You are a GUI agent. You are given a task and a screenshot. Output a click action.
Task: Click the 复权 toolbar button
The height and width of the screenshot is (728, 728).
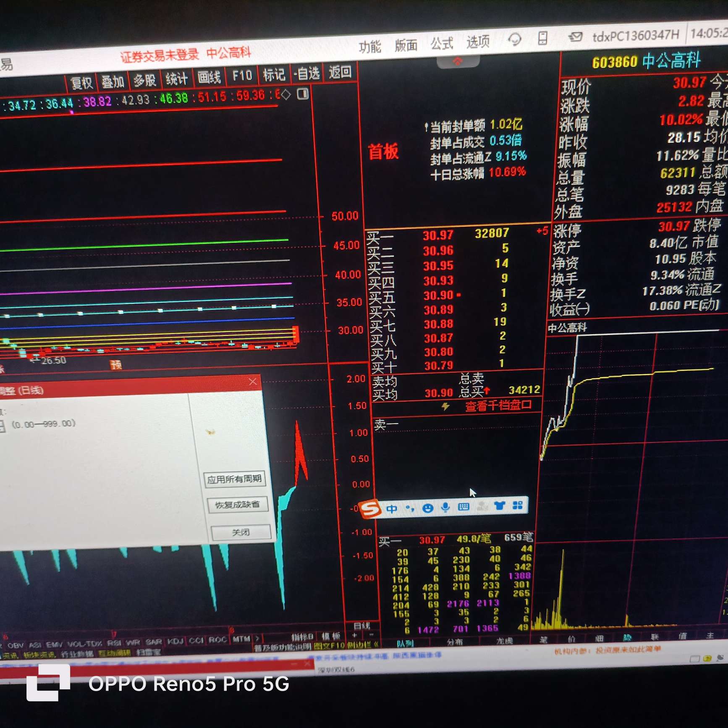tap(81, 83)
